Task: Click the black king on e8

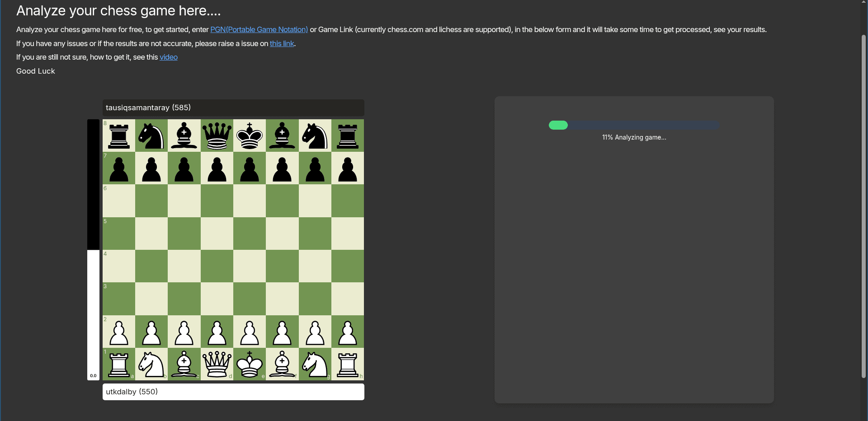Action: [x=249, y=135]
